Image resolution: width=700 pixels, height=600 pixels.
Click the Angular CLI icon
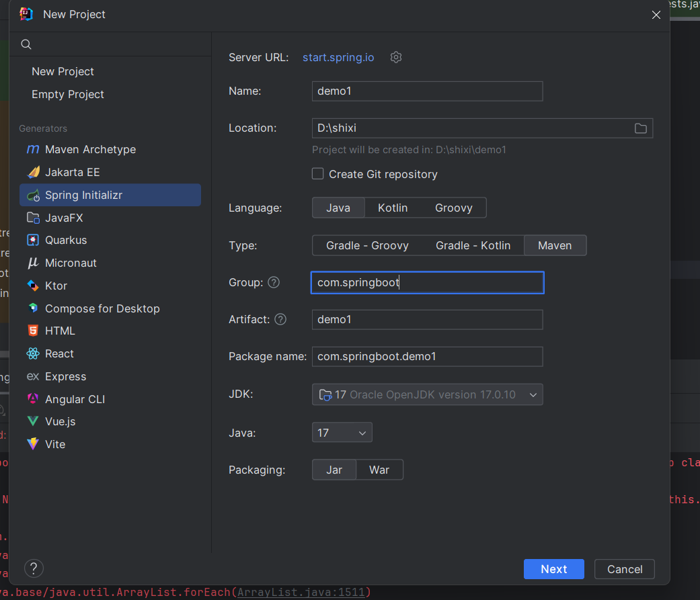(33, 399)
